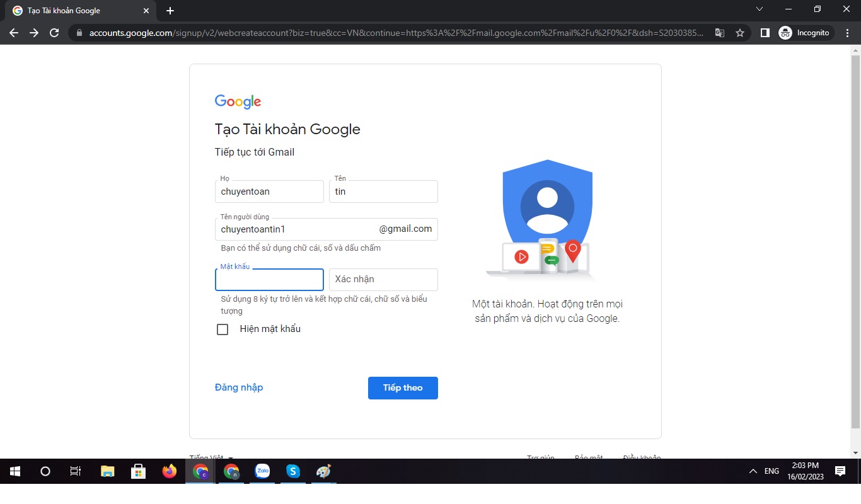Enable the Hiện mật khẩu checkbox
The width and height of the screenshot is (861, 504).
(222, 329)
